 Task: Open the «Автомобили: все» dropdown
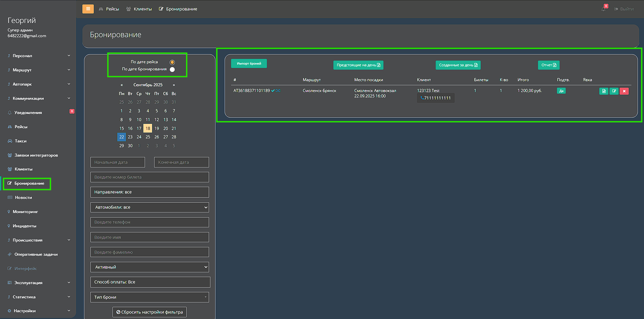pos(149,207)
